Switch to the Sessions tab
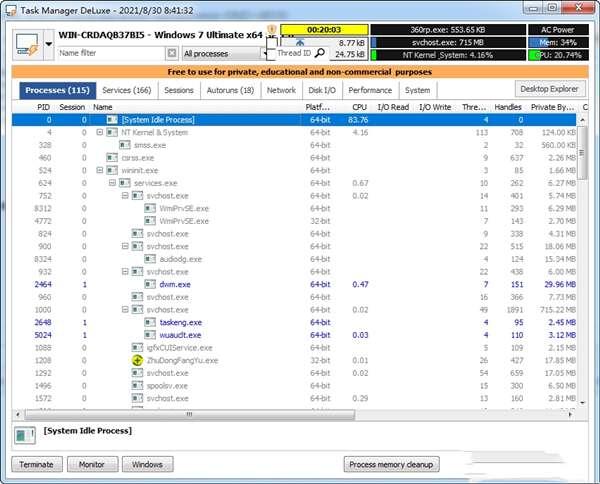 [179, 90]
